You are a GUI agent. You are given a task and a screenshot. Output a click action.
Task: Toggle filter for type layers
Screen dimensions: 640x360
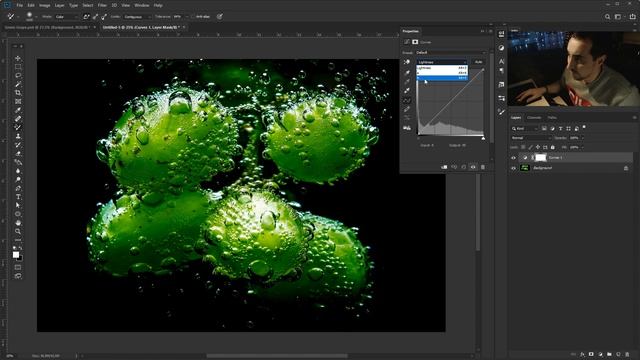(560, 129)
